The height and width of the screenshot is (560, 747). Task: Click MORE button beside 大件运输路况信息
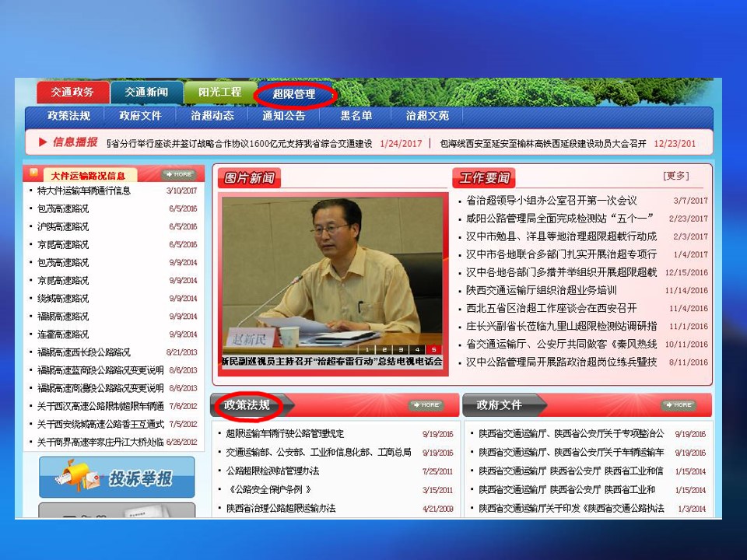point(178,174)
